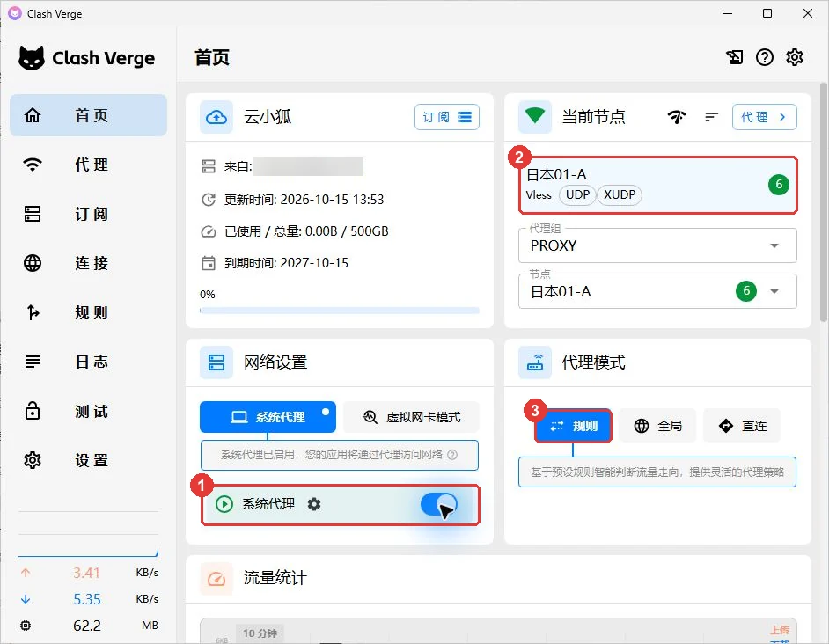This screenshot has height=644, width=829.
Task: Select 规则 proxy mode
Action: pos(573,426)
